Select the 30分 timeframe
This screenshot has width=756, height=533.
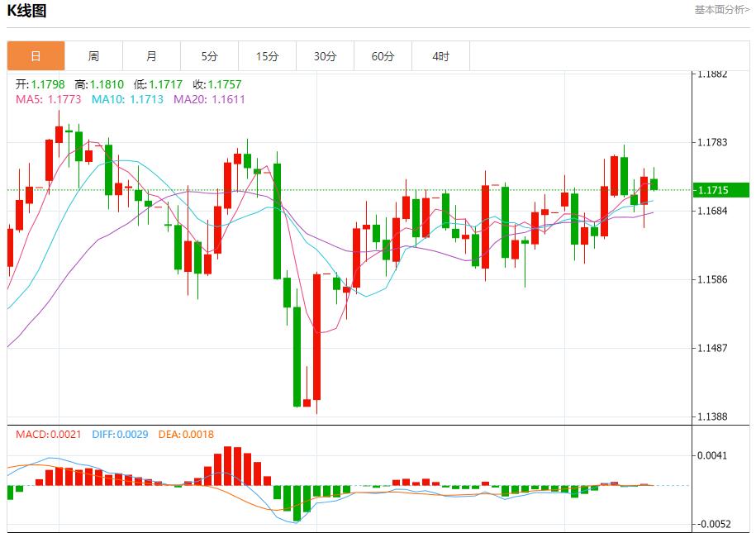coord(325,55)
